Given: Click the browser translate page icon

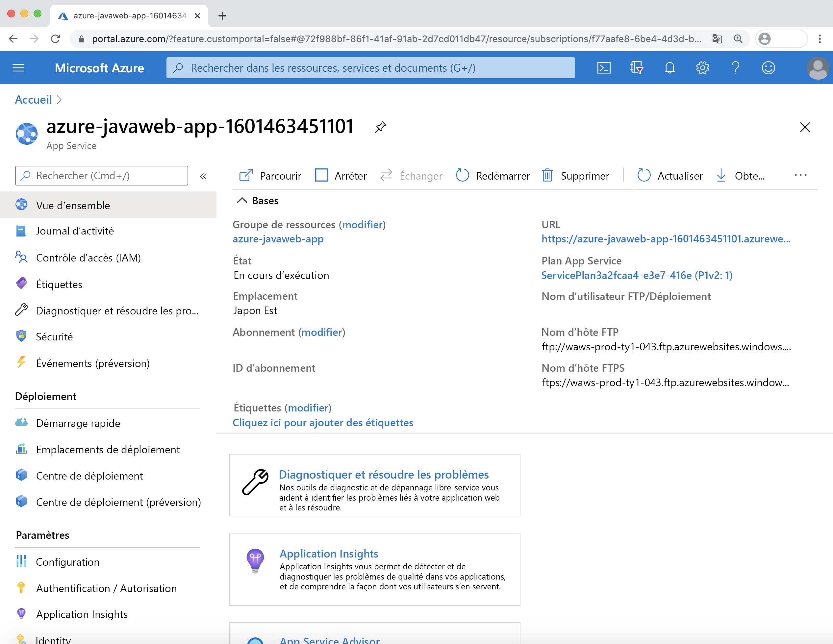Looking at the screenshot, I should tap(717, 39).
